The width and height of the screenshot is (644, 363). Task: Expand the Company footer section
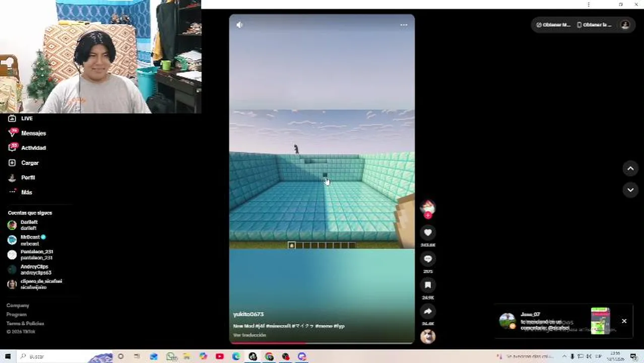[x=18, y=306]
